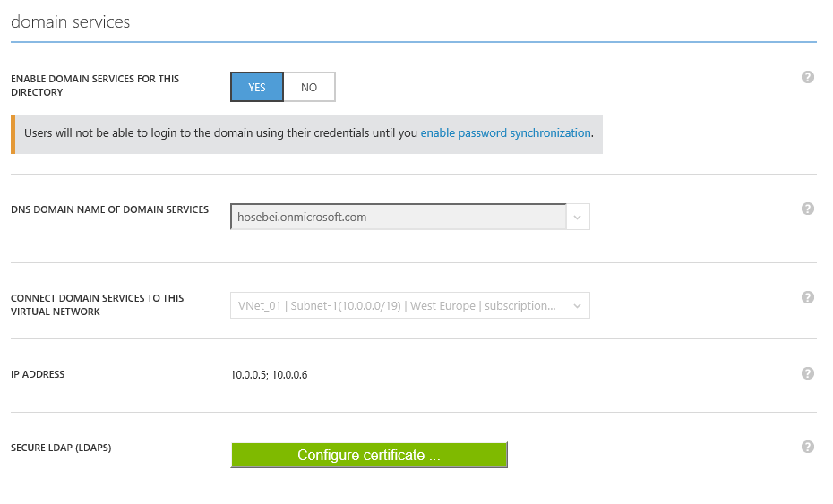This screenshot has height=504, width=833.
Task: Open help for Enable Domain Services setting
Action: (808, 78)
